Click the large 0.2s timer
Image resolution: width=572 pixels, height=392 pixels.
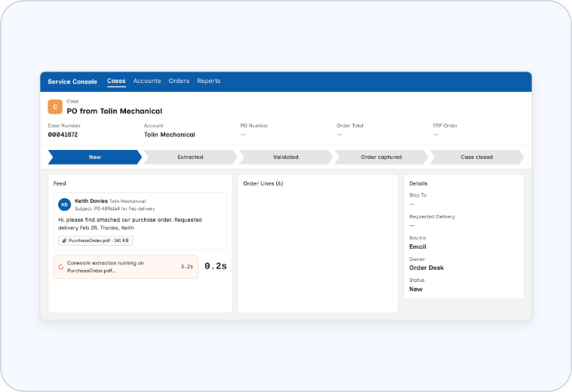click(x=216, y=266)
